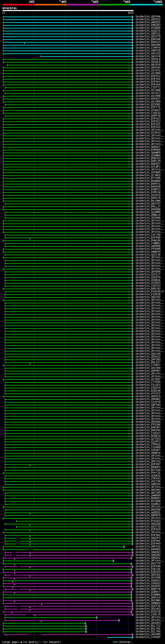This screenshot has width=165, height=644.
Task: Click the UniRef100_B7Q3D3 label
Action: (148, 521)
